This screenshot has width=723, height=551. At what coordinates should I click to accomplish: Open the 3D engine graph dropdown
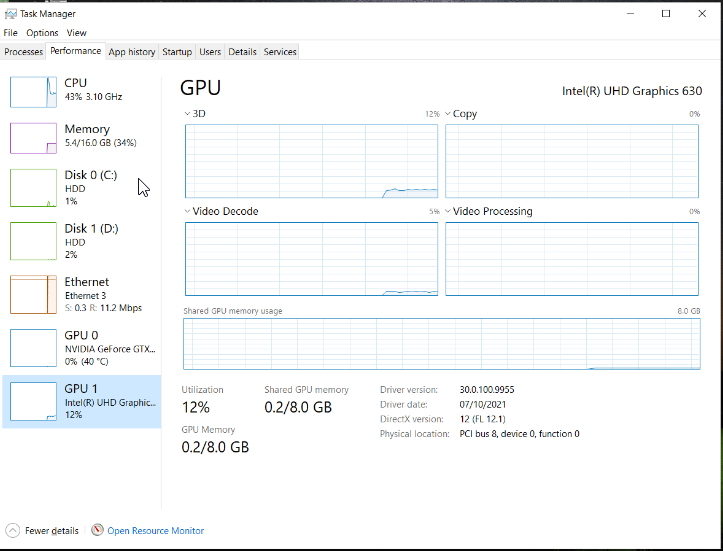tap(187, 113)
